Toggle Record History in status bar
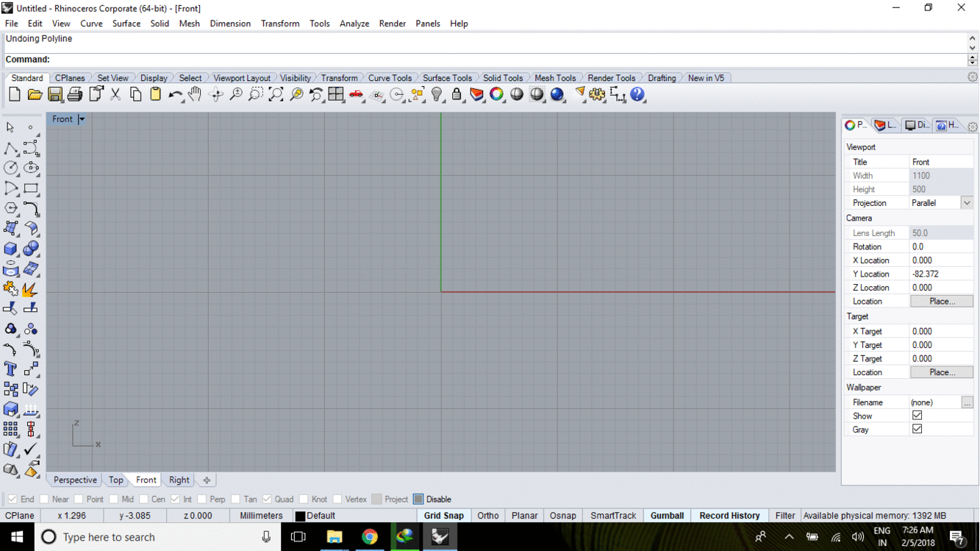This screenshot has width=980, height=551. (x=729, y=516)
